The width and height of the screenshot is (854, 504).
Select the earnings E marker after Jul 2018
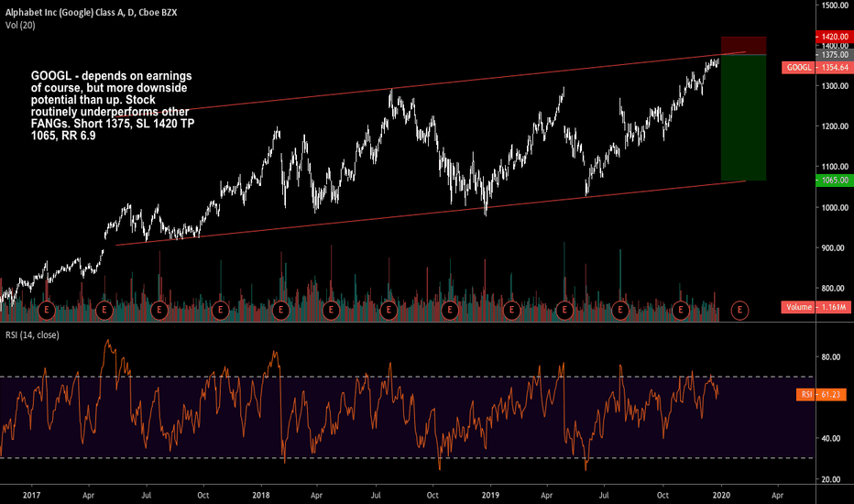(x=389, y=311)
